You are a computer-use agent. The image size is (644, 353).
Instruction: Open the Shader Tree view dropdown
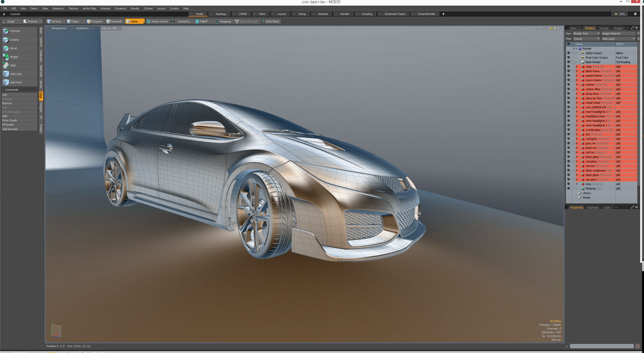[586, 33]
